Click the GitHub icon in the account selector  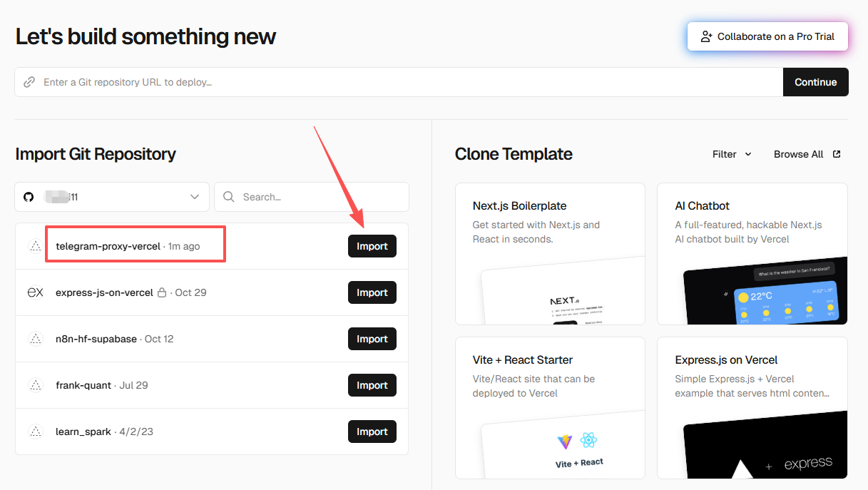(x=29, y=197)
